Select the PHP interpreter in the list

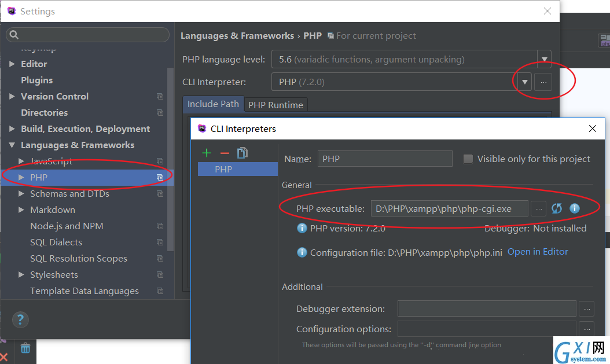click(x=238, y=169)
